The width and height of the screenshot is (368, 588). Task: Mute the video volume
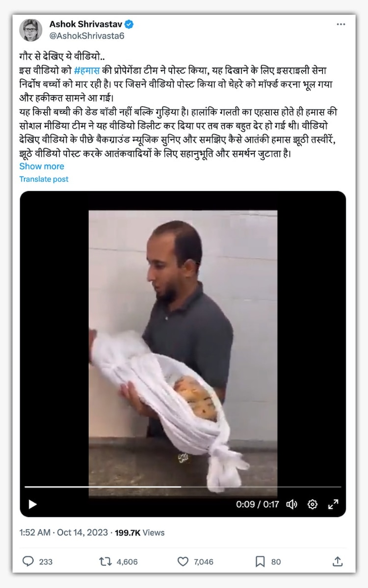292,504
